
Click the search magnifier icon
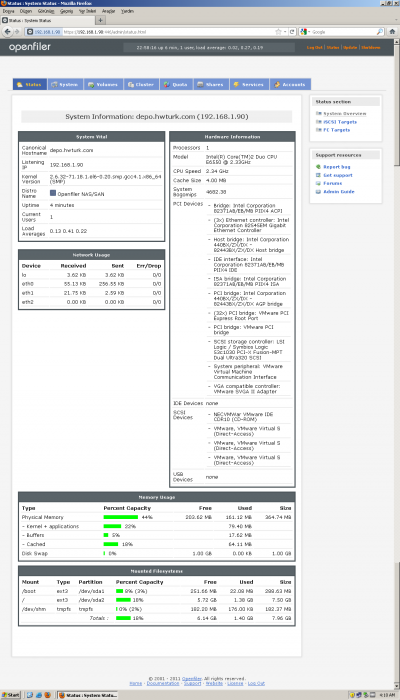[380, 32]
